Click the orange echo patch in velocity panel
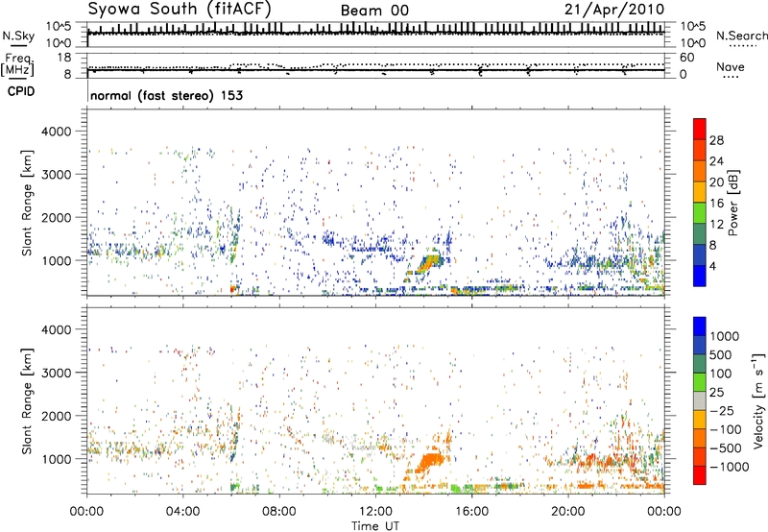The height and width of the screenshot is (532, 768). (x=430, y=461)
